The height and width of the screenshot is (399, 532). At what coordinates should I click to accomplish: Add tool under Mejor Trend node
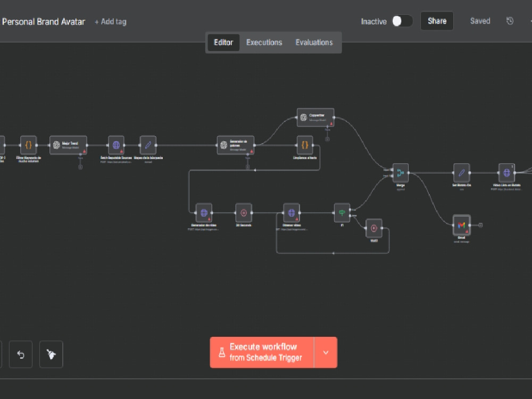coord(80,167)
